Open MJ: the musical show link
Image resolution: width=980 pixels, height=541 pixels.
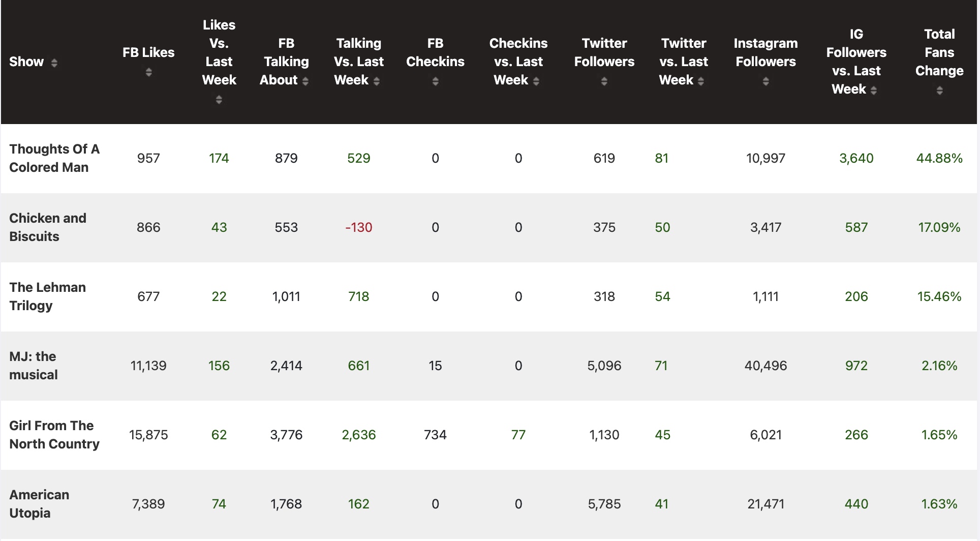click(34, 366)
